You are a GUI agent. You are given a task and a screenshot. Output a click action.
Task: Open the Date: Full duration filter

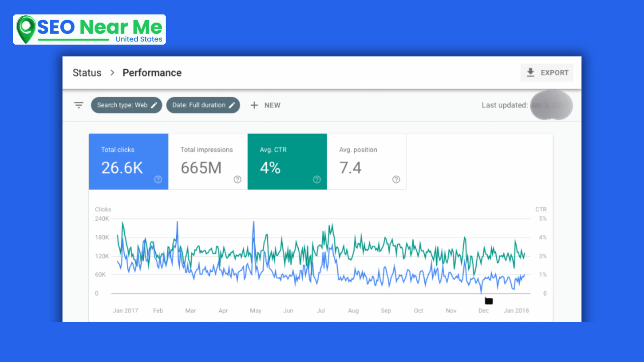pyautogui.click(x=198, y=105)
